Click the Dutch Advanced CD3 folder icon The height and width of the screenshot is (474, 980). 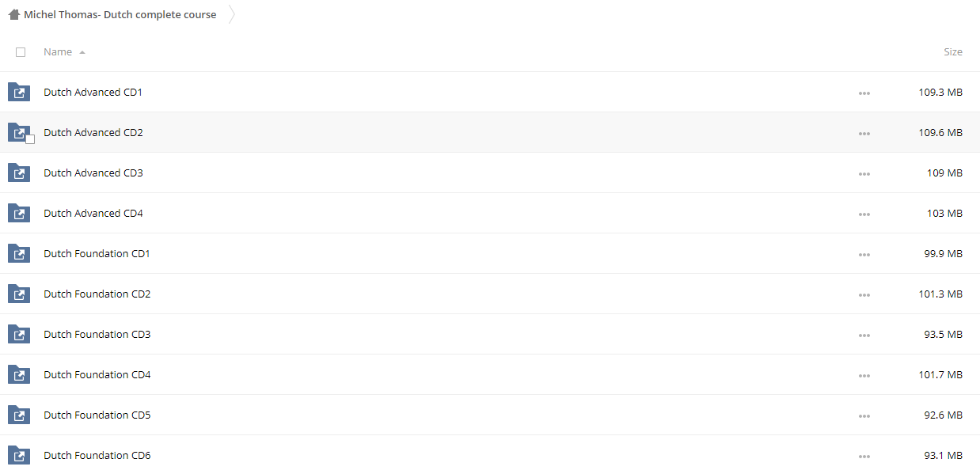click(x=19, y=173)
